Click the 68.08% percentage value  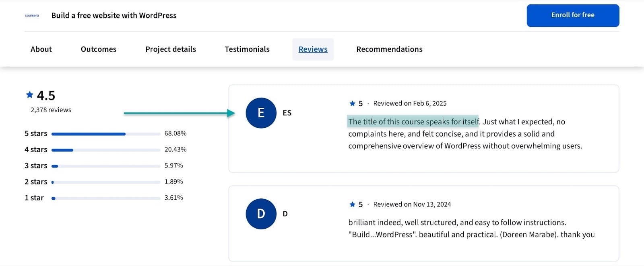175,133
